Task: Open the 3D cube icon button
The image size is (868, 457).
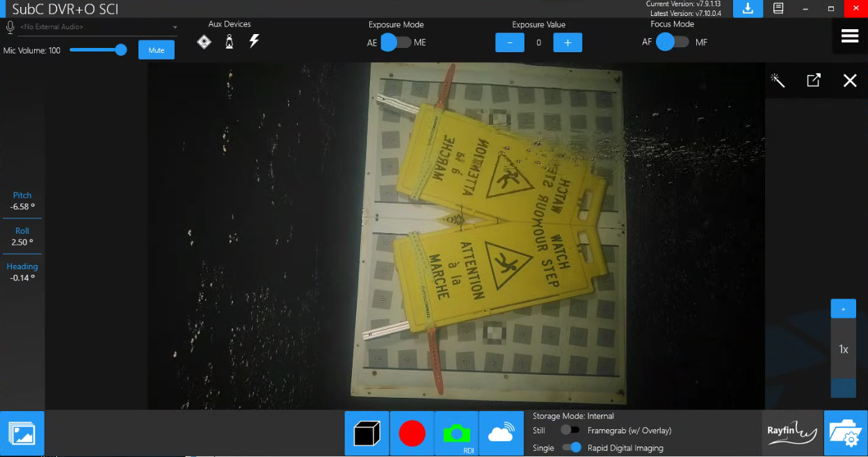Action: [x=367, y=433]
